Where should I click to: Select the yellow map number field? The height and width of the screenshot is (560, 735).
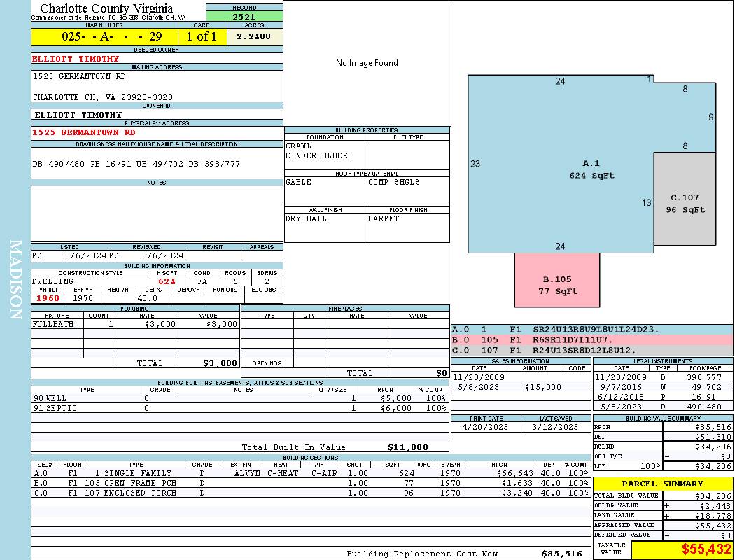(104, 36)
